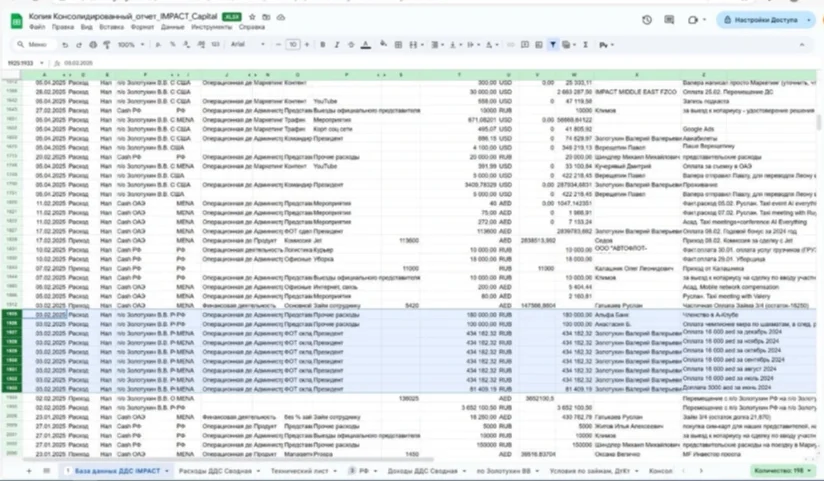Redo the last action
This screenshot has height=481, width=824.
(x=79, y=45)
